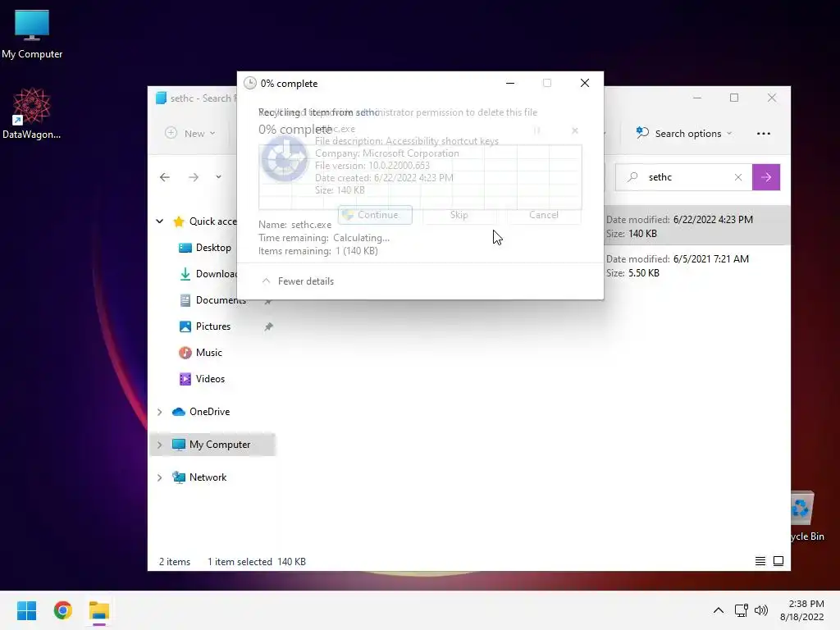The width and height of the screenshot is (840, 630).
Task: Click File Explorer icon in the taskbar
Action: click(x=99, y=610)
